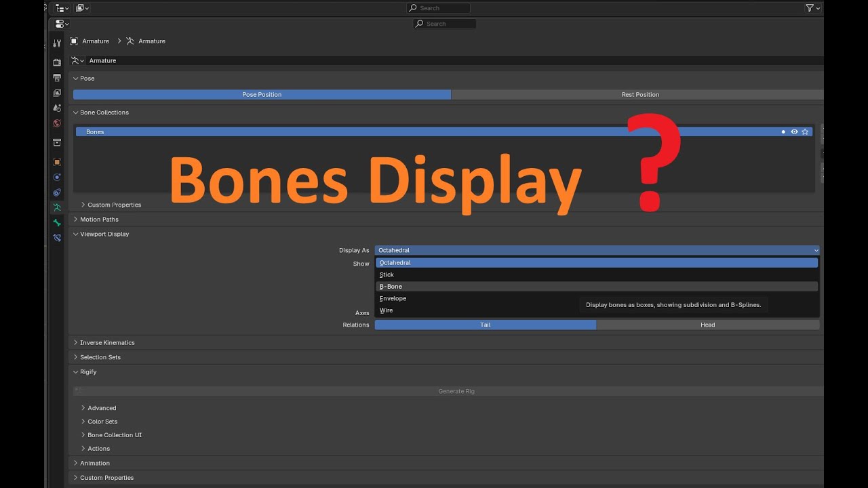
Task: Open the Output properties tab
Action: [x=57, y=78]
